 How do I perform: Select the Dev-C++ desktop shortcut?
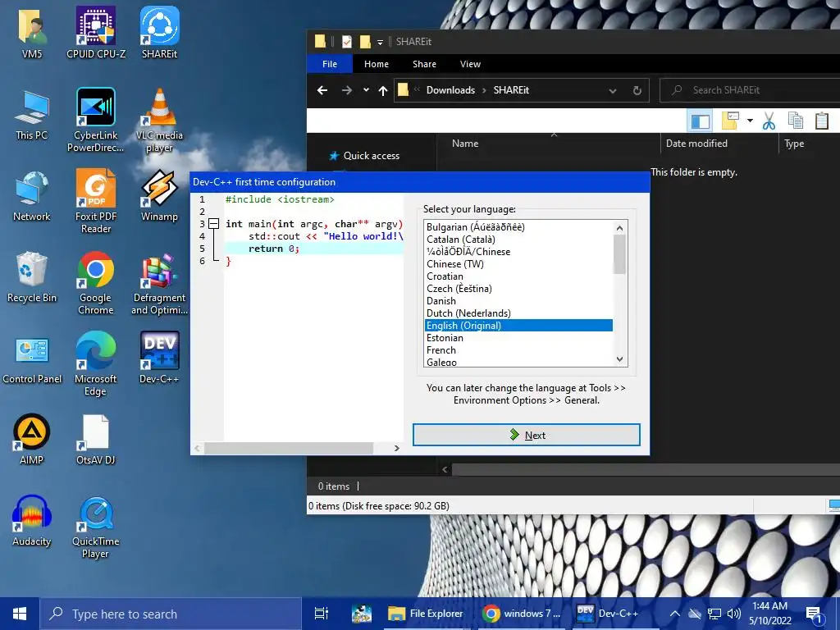pos(160,358)
